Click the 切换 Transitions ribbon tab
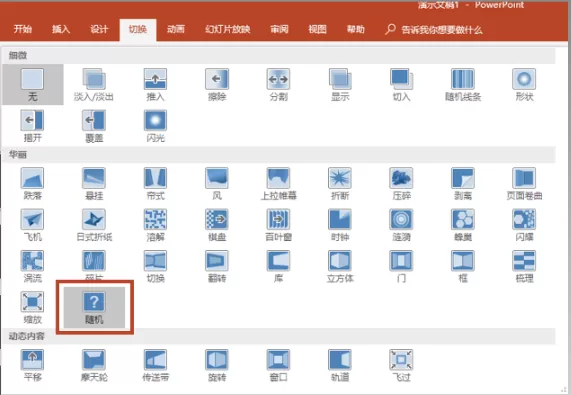571x395 pixels. 138,29
